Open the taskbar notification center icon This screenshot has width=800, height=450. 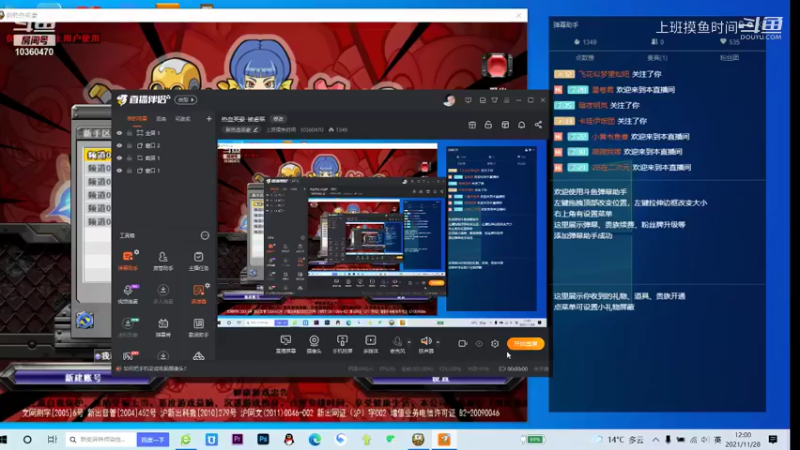(x=773, y=439)
